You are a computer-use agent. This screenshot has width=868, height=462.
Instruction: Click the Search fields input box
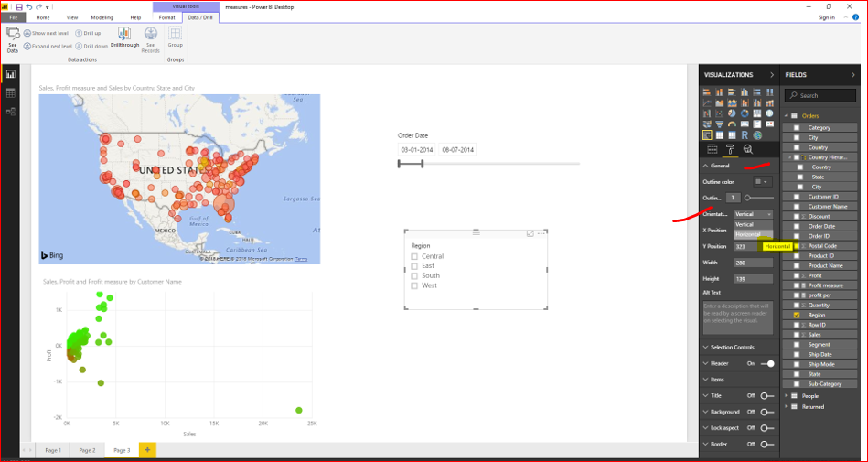pyautogui.click(x=820, y=95)
